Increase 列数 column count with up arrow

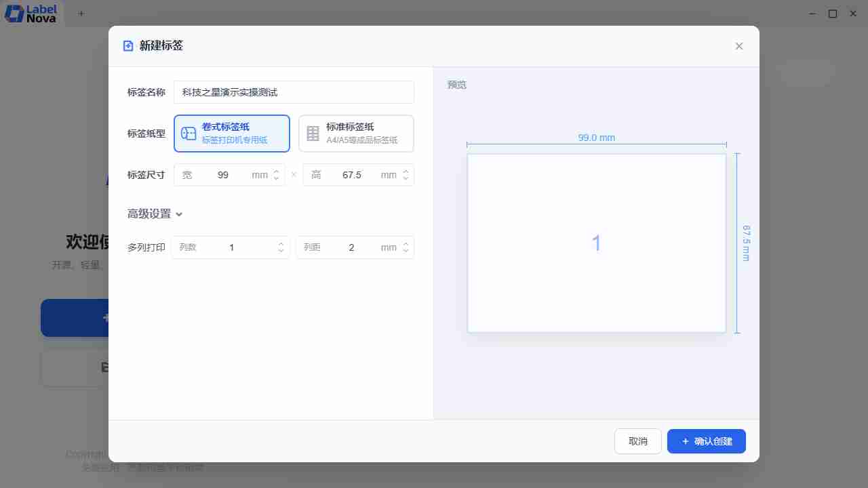coord(281,244)
